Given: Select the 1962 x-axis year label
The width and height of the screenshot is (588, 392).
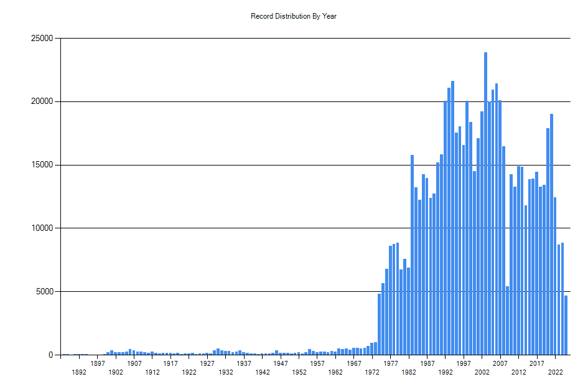Looking at the screenshot, I should coord(335,373).
